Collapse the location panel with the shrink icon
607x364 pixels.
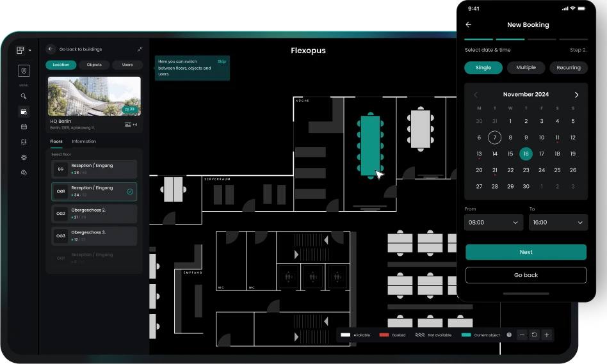140,49
